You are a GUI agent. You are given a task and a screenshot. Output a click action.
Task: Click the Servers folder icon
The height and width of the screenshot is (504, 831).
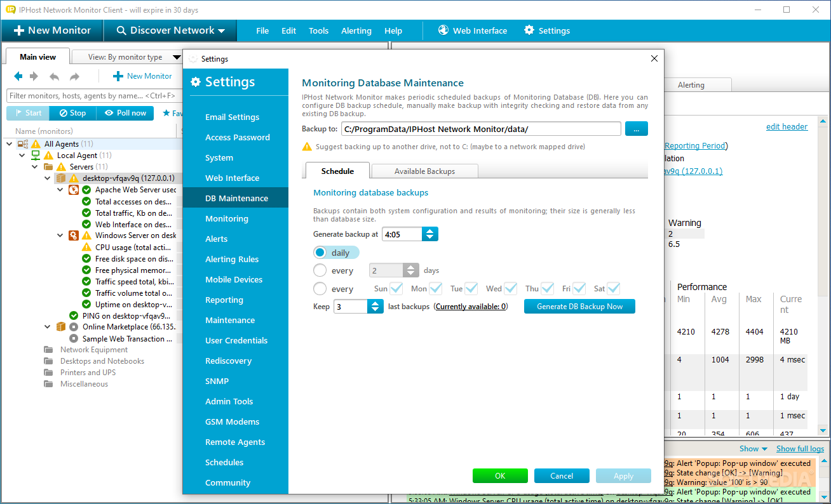pyautogui.click(x=48, y=167)
